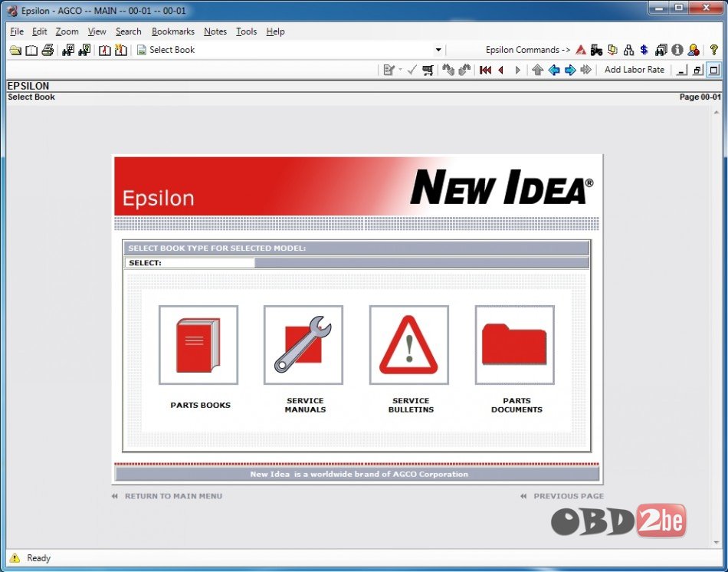The height and width of the screenshot is (572, 728).
Task: Click the binoculars icon with the question mark page
Action: (84, 50)
